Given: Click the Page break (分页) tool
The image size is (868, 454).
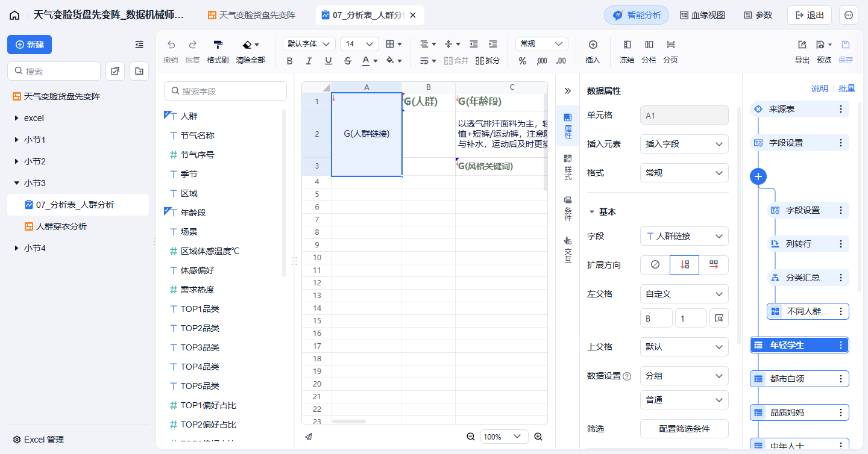Looking at the screenshot, I should pos(670,52).
